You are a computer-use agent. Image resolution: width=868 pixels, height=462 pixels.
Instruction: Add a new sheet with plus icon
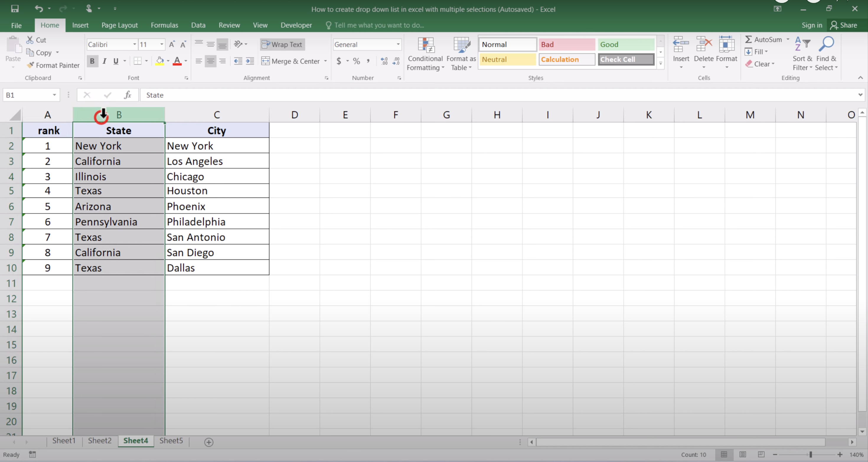point(208,442)
